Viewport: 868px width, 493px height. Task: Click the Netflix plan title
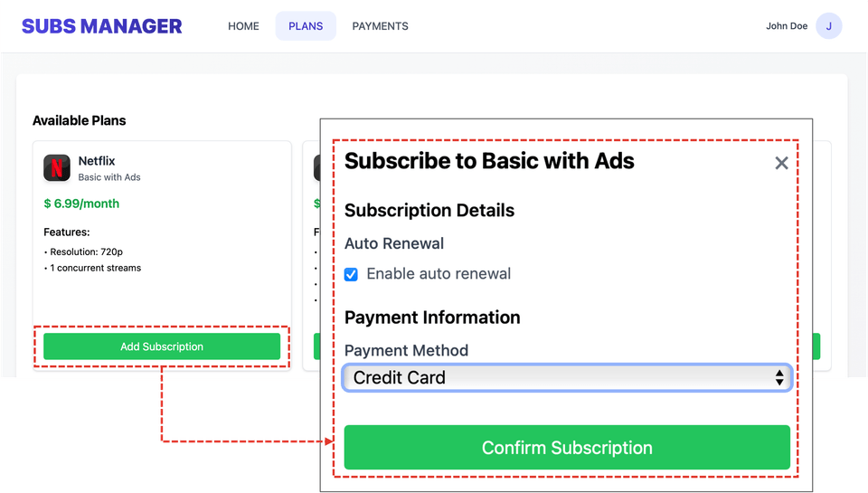pos(97,161)
